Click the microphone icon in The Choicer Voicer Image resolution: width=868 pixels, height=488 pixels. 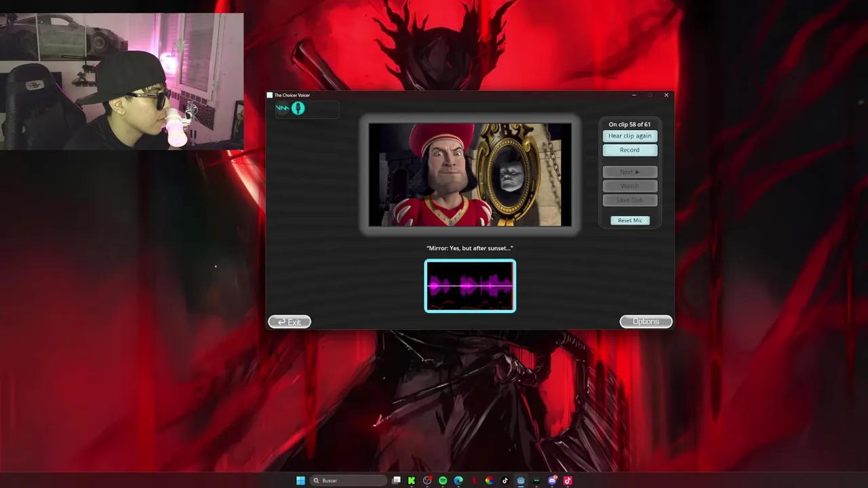click(x=298, y=108)
